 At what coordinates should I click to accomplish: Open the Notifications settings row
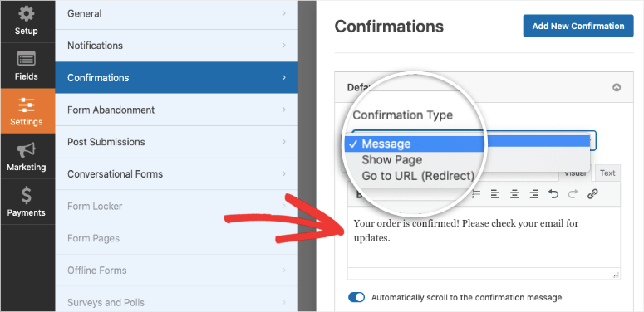[177, 46]
